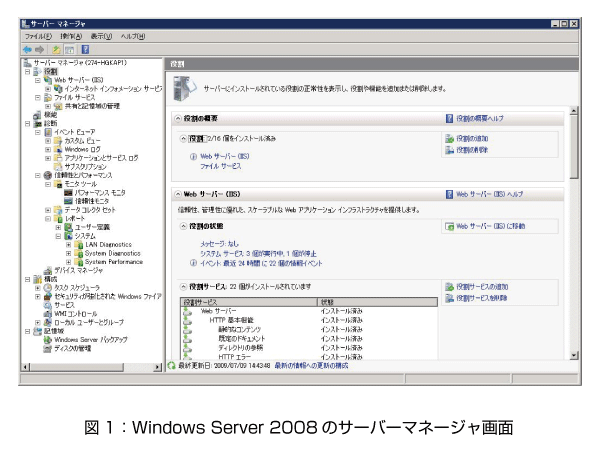Select ユーザー定義 under レポート
This screenshot has width=600, height=450.
tap(92, 227)
